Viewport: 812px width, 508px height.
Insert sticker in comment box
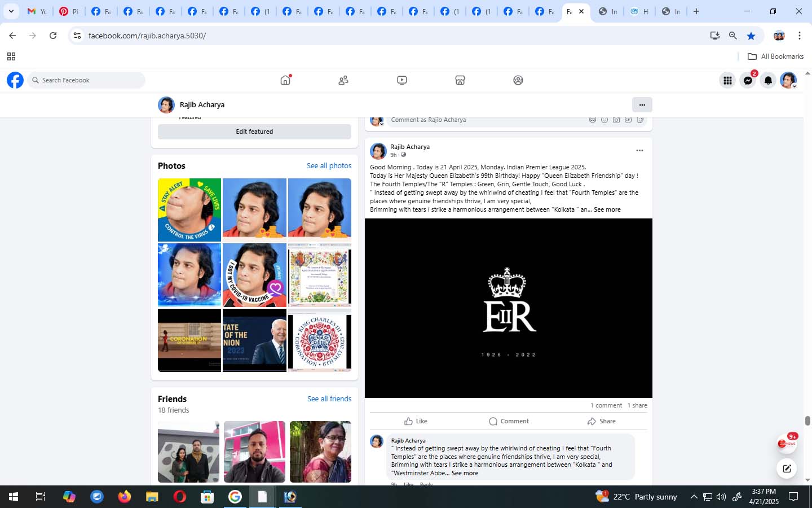[640, 120]
